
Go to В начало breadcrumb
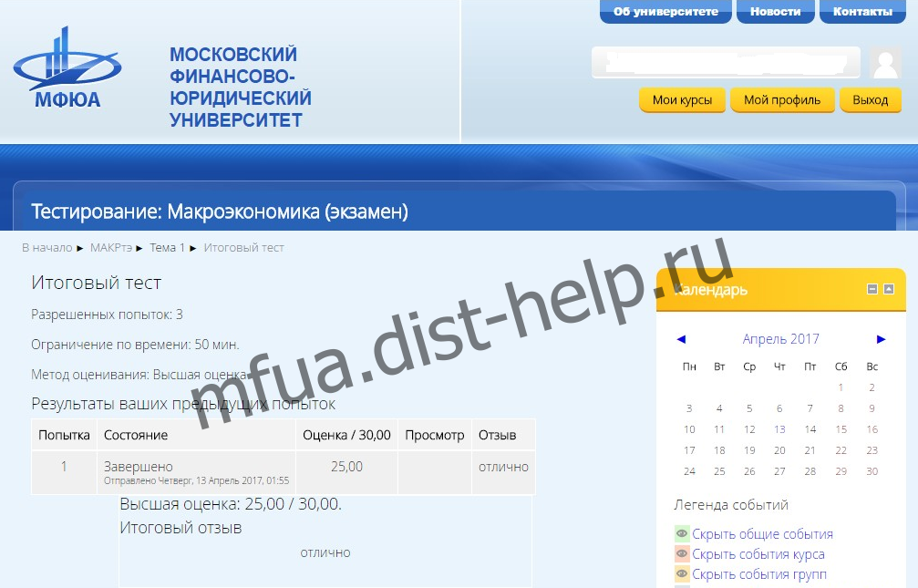click(46, 248)
